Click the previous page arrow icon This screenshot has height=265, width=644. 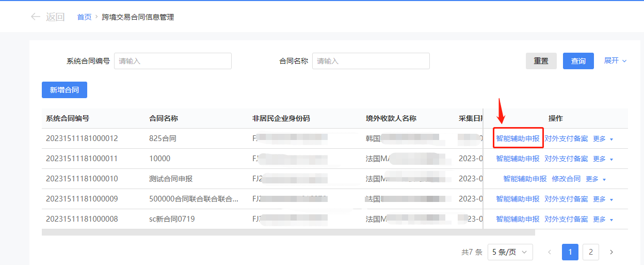(549, 252)
